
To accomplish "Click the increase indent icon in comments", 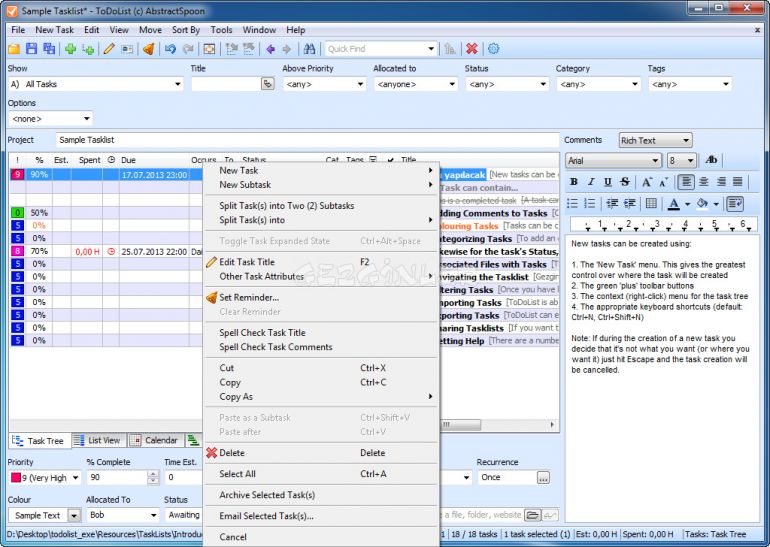I will point(630,203).
